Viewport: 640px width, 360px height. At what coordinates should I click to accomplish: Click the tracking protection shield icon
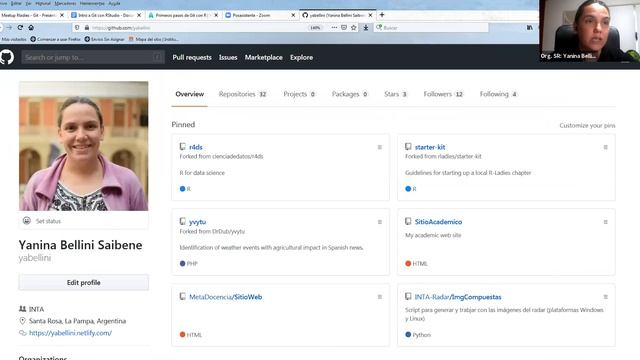point(77,27)
